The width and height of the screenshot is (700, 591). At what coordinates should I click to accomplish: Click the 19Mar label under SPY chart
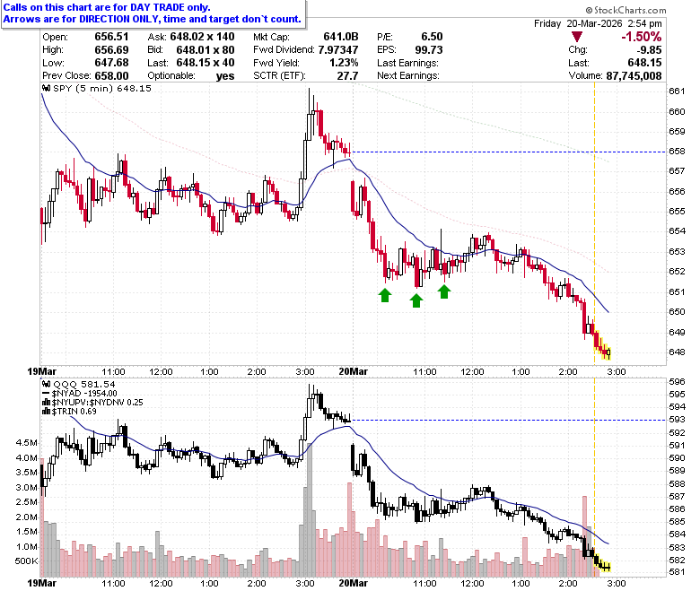[42, 371]
